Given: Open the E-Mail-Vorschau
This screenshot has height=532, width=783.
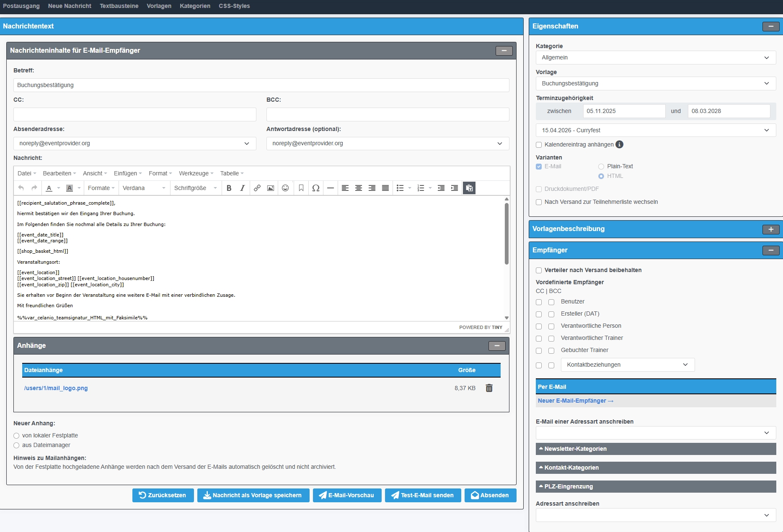Looking at the screenshot, I should point(347,496).
